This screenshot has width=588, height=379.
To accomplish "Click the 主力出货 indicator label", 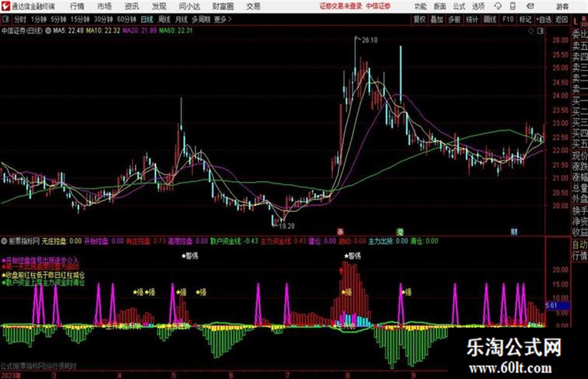I will pos(381,241).
